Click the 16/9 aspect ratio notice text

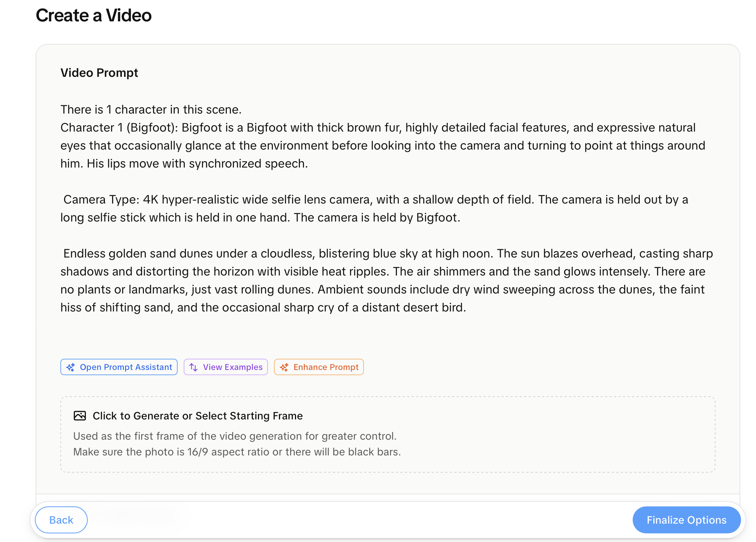point(237,452)
